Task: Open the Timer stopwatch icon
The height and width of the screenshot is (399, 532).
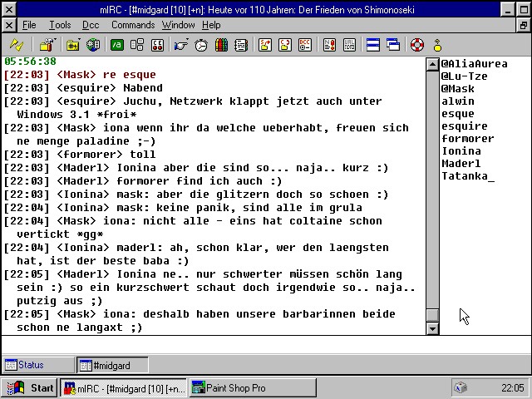Action: point(201,45)
